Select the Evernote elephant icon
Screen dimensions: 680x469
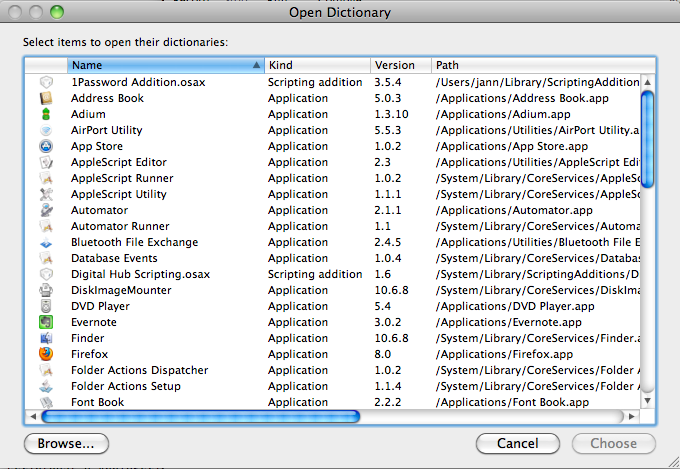pos(46,322)
